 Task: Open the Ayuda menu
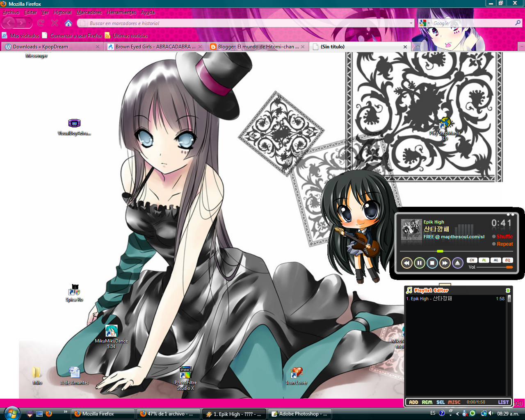pyautogui.click(x=148, y=12)
